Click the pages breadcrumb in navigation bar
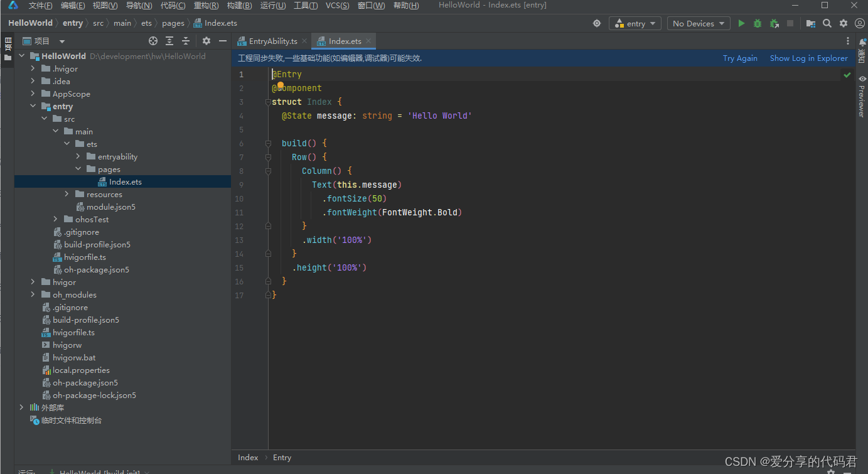Image resolution: width=868 pixels, height=474 pixels. click(173, 23)
